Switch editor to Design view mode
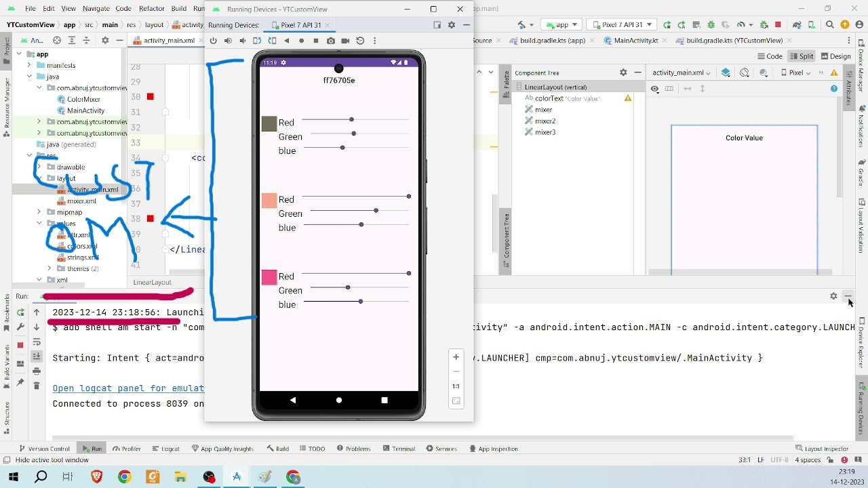 pos(835,56)
